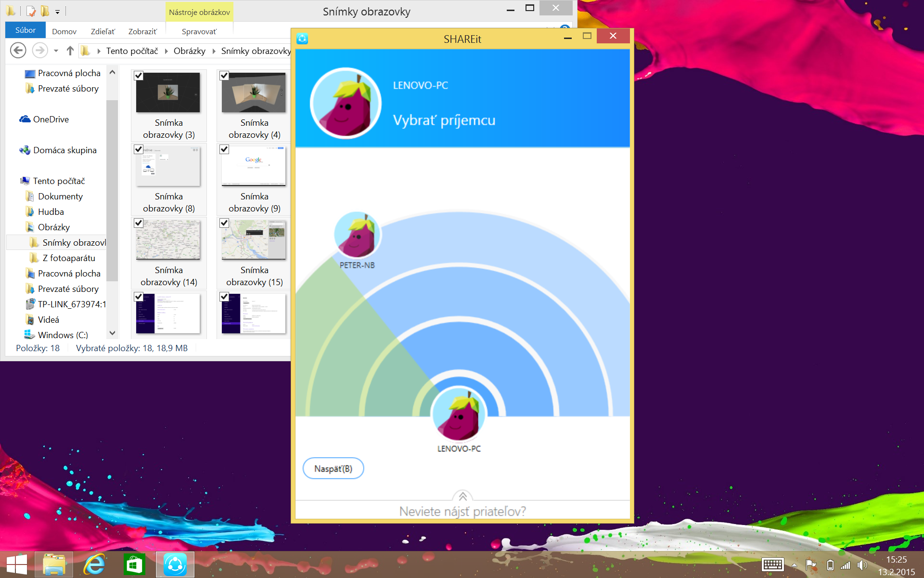Click navigation pane scroll-up arrow
This screenshot has width=924, height=578.
click(x=112, y=72)
